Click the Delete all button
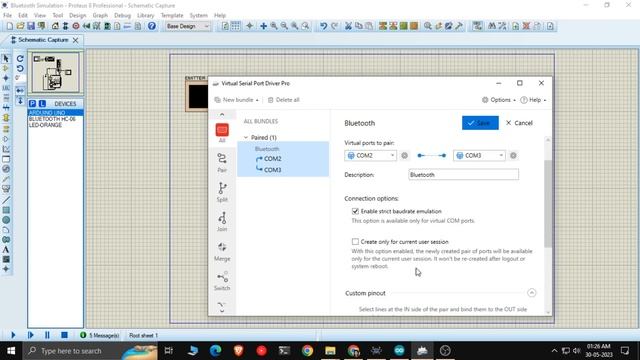The image size is (640, 360). tap(284, 100)
